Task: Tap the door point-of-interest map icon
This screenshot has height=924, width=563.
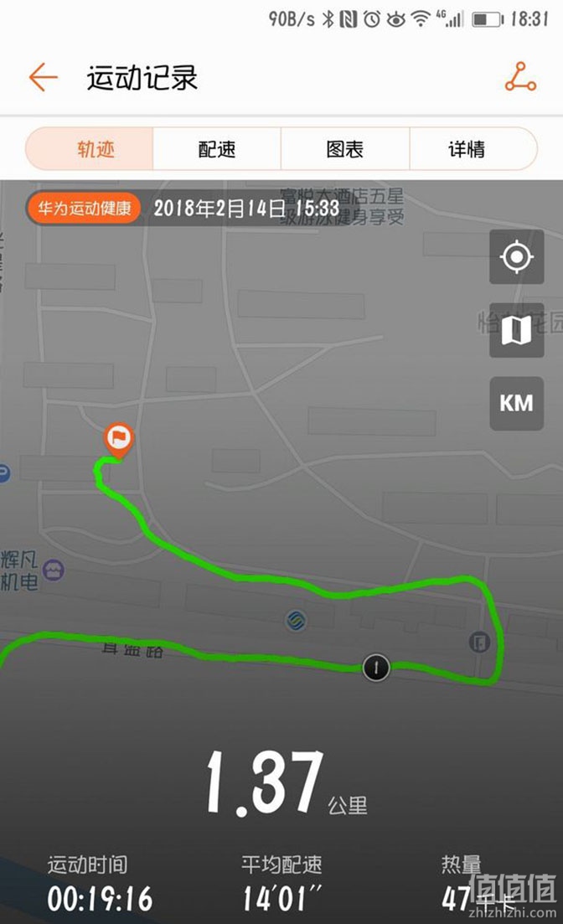Action: 480,642
